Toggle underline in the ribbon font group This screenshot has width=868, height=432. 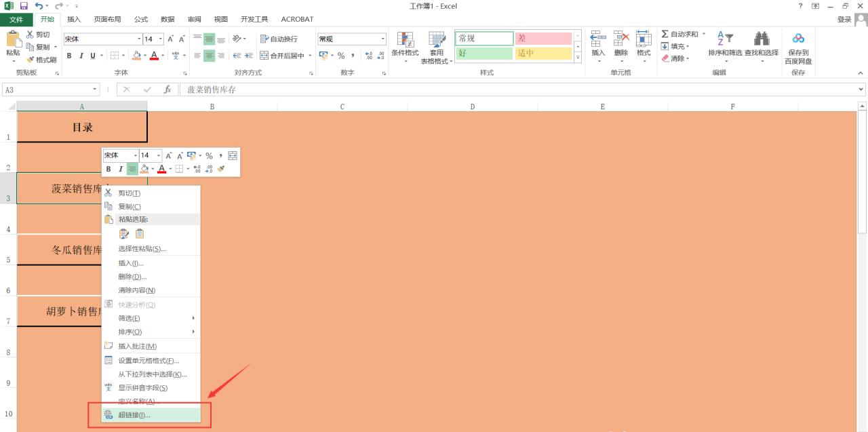coord(92,56)
